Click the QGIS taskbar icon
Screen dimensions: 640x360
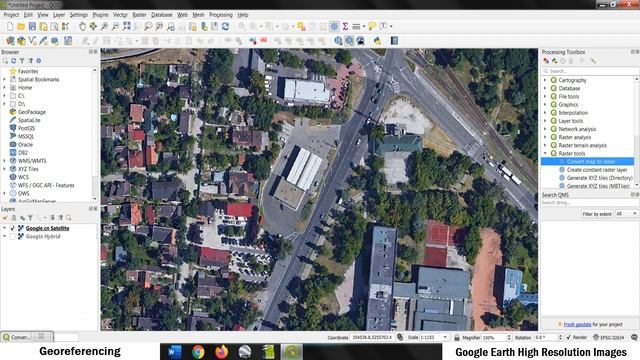point(291,352)
